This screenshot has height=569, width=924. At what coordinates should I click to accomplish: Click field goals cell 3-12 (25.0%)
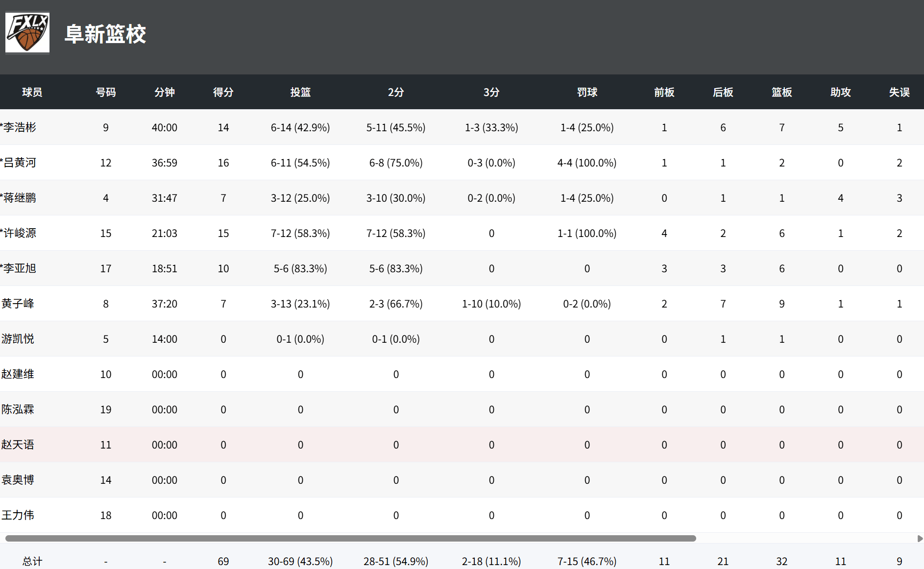(300, 198)
